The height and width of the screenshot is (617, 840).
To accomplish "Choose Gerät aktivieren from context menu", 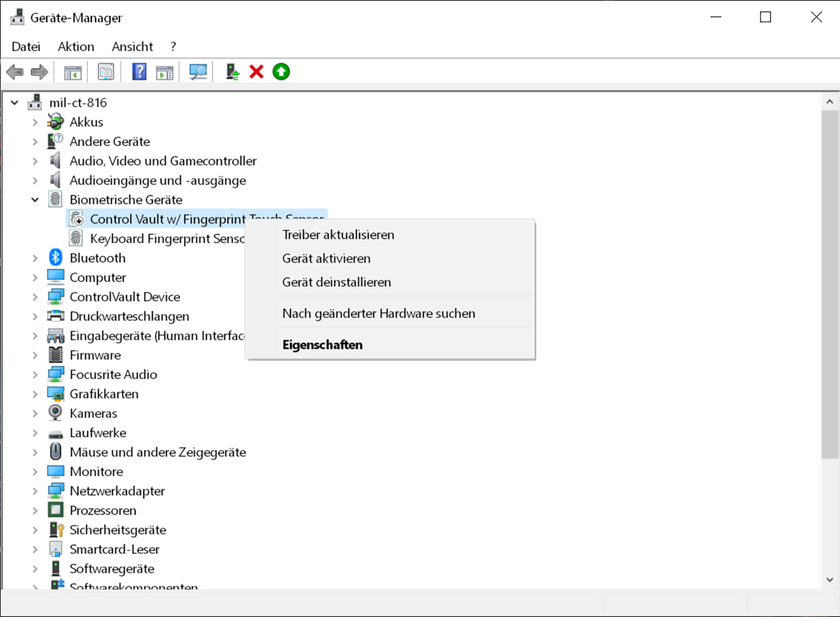I will (326, 259).
